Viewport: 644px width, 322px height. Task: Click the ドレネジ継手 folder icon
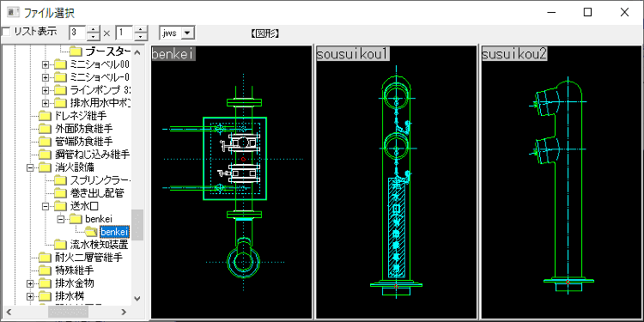click(x=46, y=116)
